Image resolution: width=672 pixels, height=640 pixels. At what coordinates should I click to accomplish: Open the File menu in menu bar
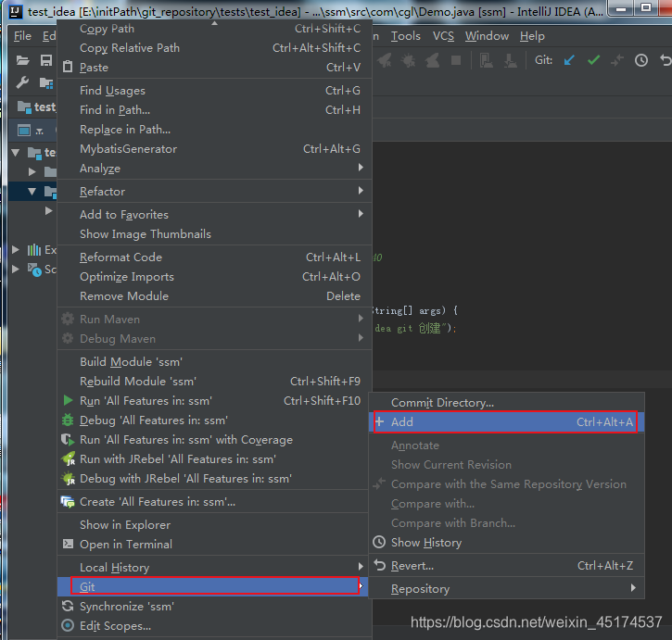tap(22, 36)
